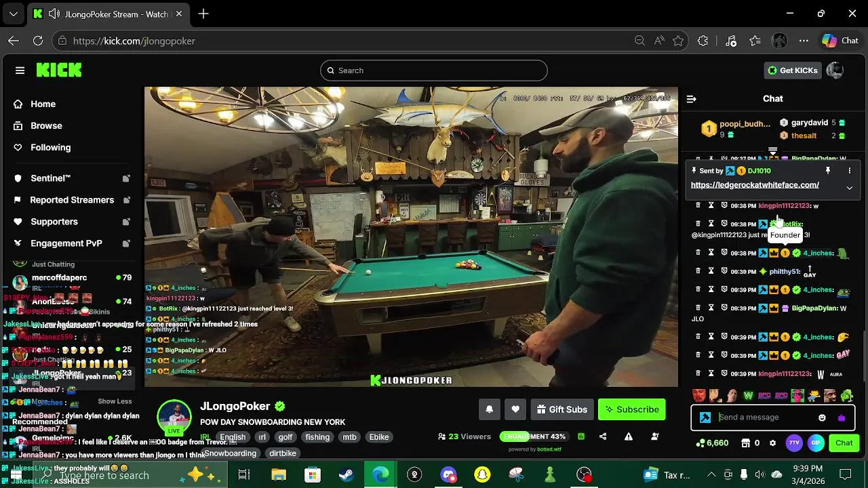
Task: Report the stream with warning triangle icon
Action: click(x=629, y=436)
